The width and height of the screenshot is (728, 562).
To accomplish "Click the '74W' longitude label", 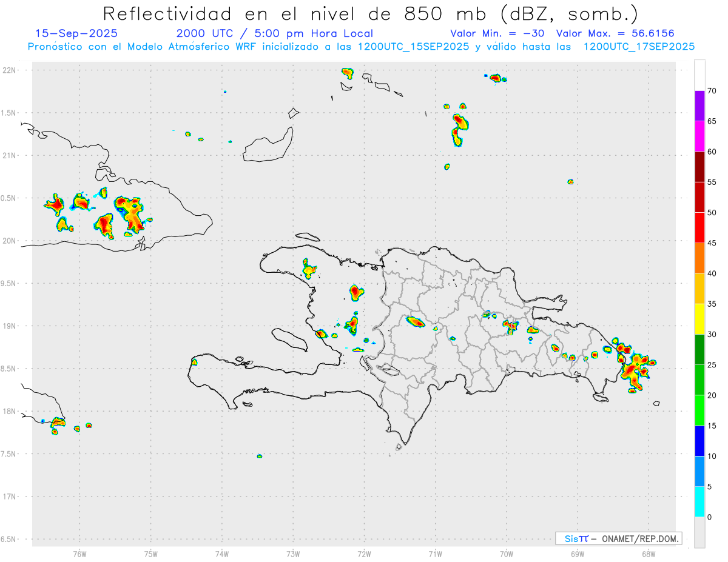I will (x=222, y=555).
